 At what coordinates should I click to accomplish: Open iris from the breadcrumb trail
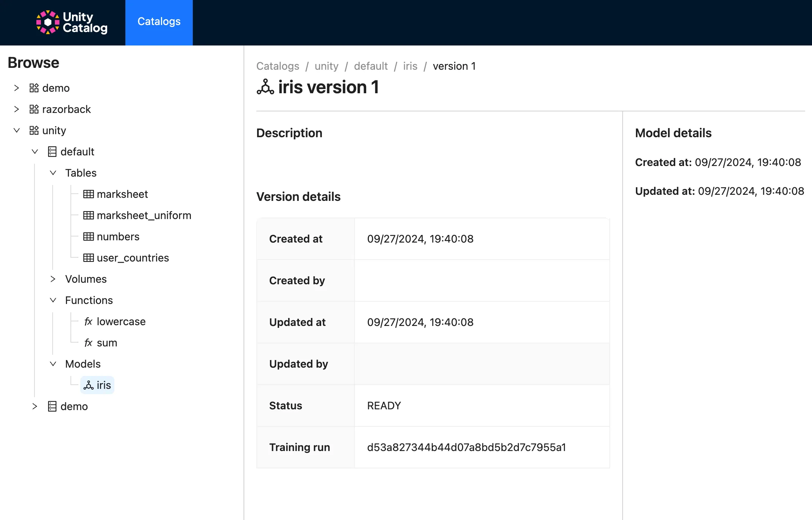click(x=411, y=66)
